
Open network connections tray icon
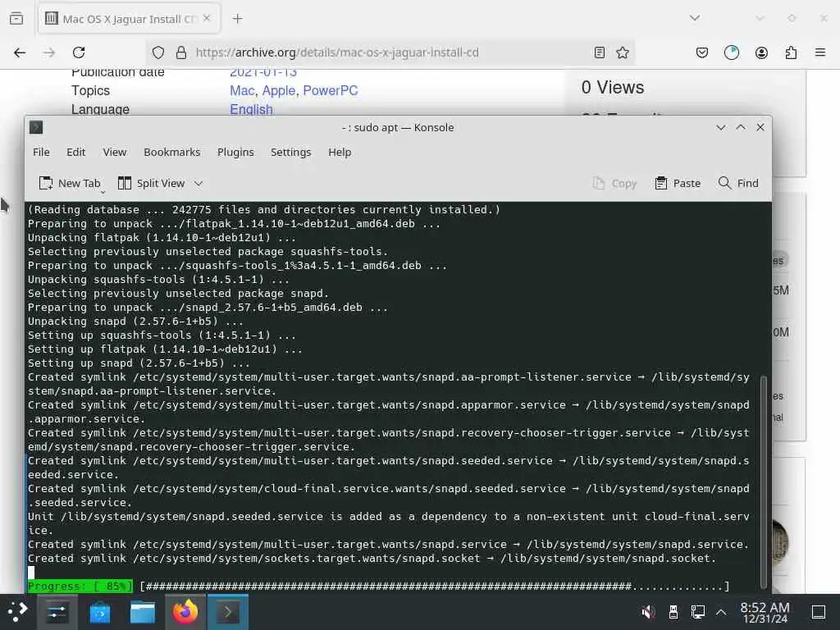coord(698,612)
